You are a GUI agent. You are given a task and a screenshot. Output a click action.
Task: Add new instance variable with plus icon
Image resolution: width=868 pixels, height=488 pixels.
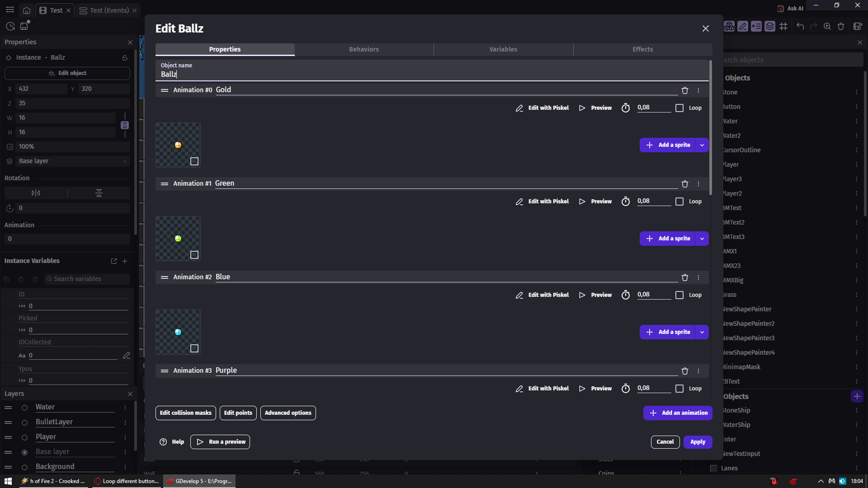125,261
